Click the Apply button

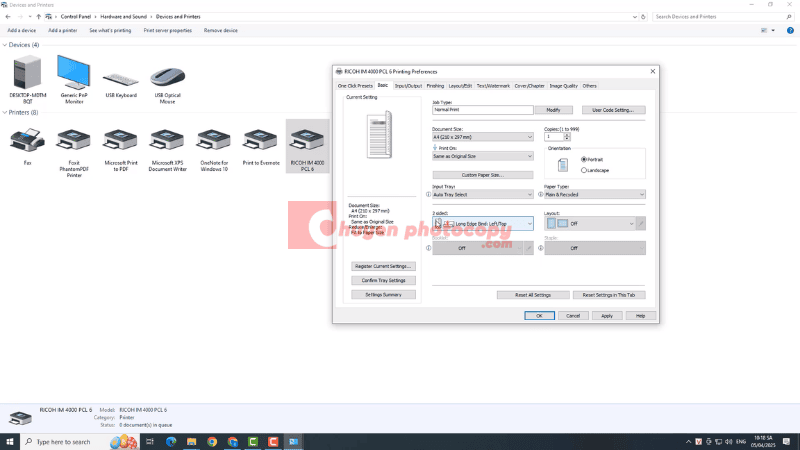pos(607,316)
